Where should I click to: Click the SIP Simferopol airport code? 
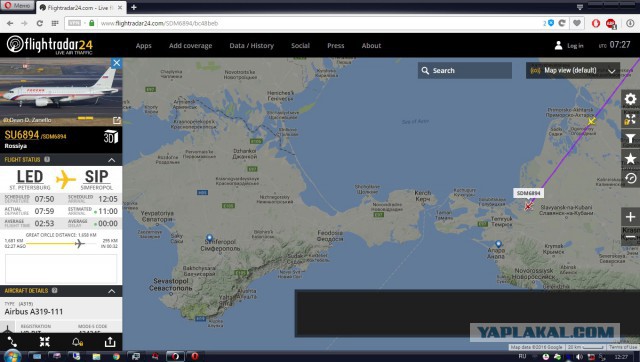coord(97,177)
